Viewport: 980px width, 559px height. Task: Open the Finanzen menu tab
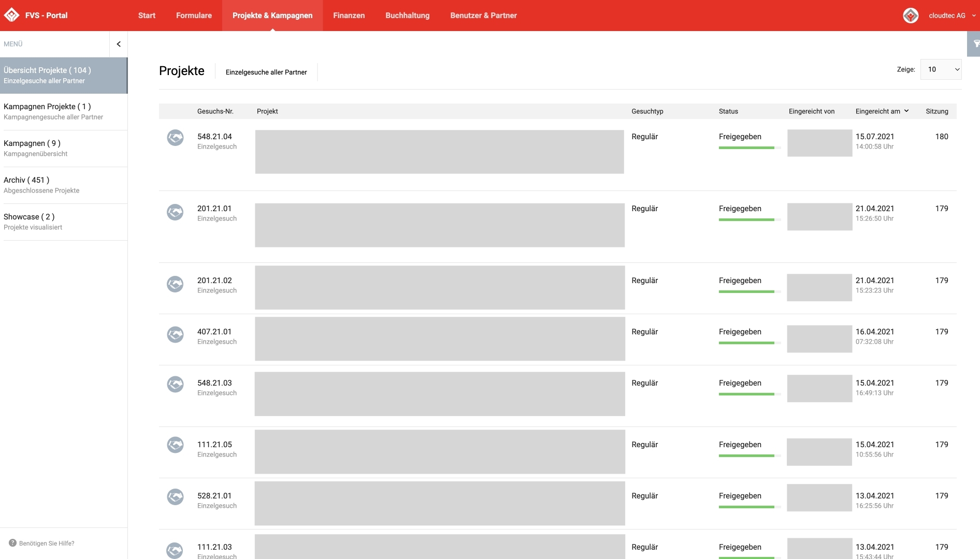coord(349,16)
